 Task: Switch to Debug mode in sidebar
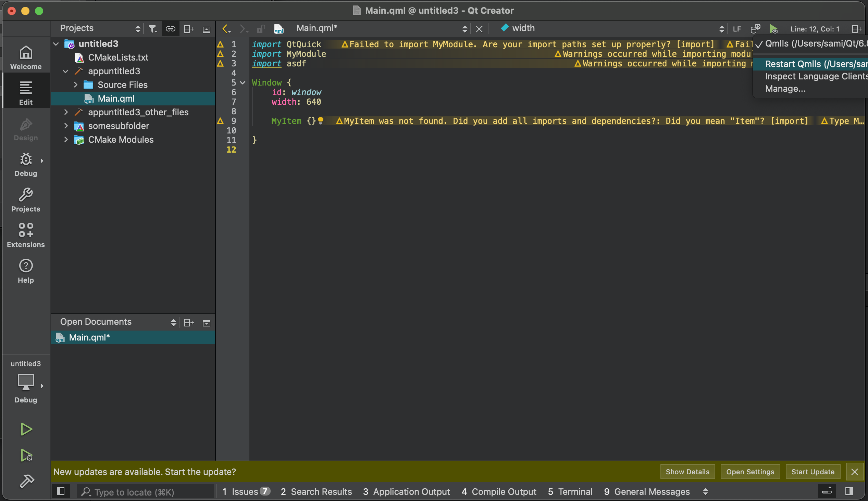[26, 165]
